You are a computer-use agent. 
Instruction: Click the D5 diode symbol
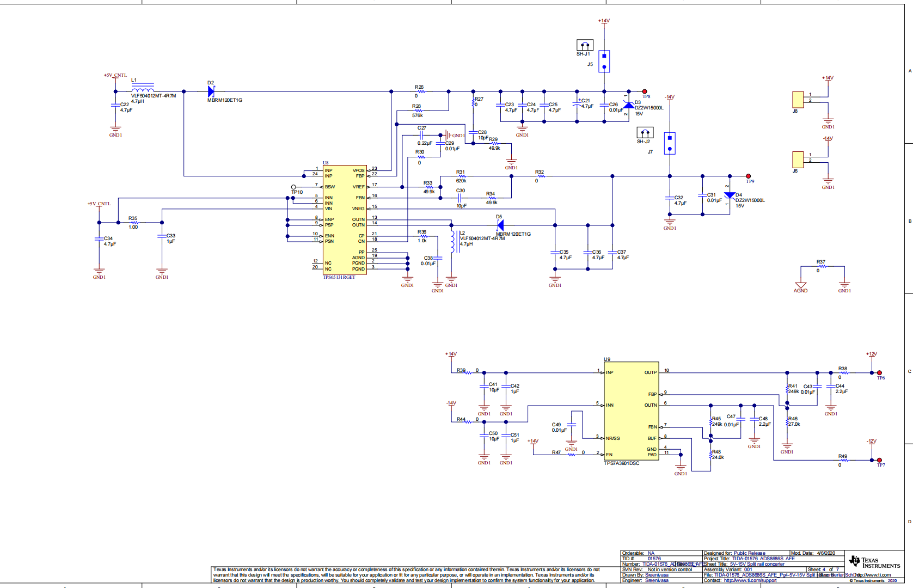500,225
